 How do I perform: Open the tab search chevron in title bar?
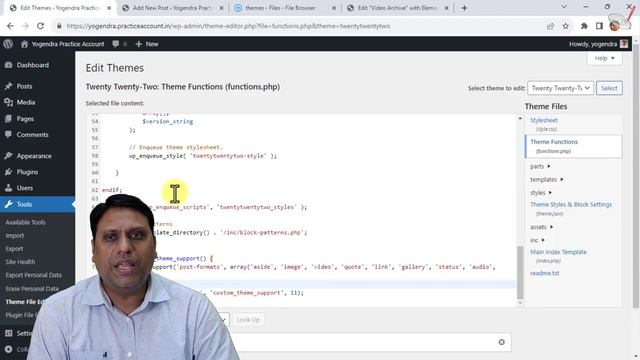coord(564,7)
